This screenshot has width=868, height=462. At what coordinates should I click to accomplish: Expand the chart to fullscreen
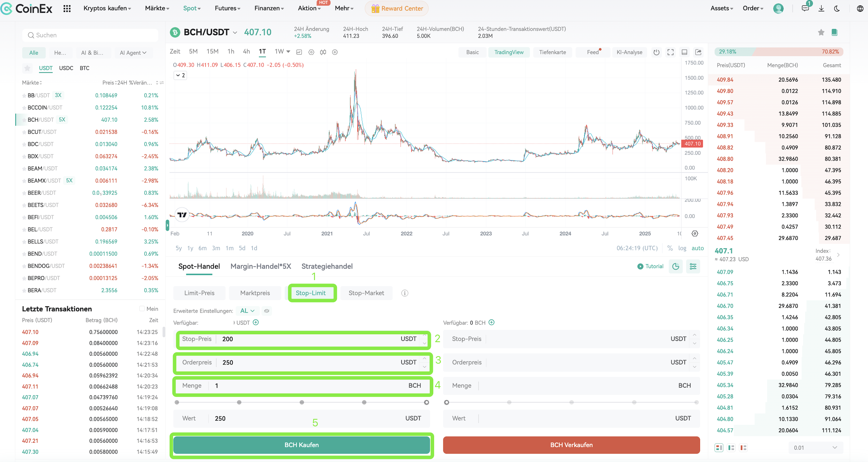point(670,52)
